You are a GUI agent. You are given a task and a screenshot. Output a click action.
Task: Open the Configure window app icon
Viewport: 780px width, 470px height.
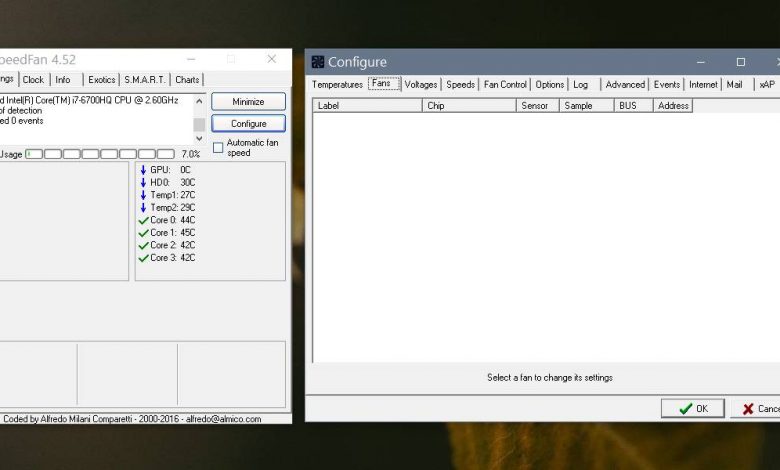[317, 62]
